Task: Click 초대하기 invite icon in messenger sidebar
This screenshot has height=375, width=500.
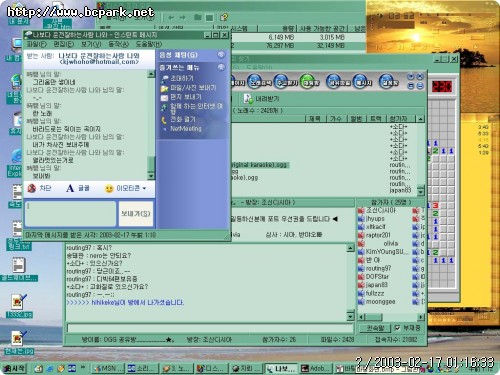Action: [x=164, y=79]
